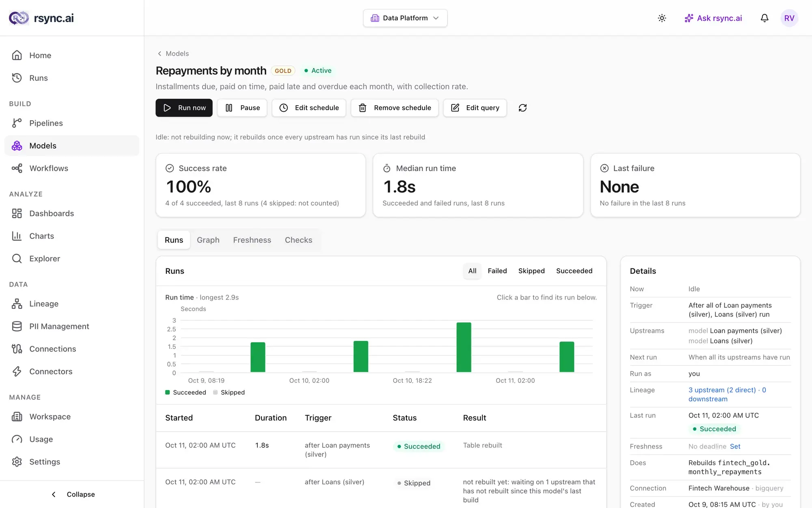
Task: Go to Pipelines section
Action: click(72, 123)
